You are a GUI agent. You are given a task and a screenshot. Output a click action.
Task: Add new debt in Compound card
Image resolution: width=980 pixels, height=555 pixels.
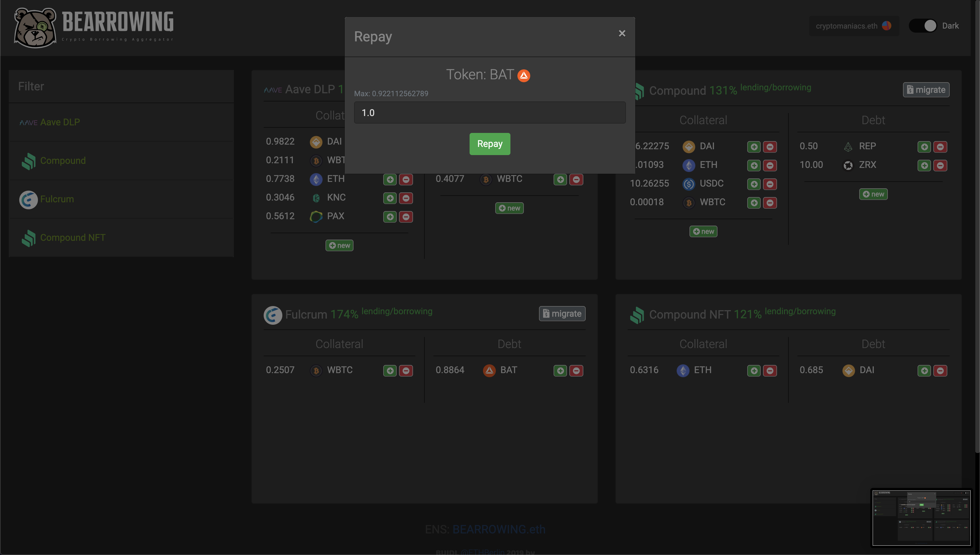point(873,194)
